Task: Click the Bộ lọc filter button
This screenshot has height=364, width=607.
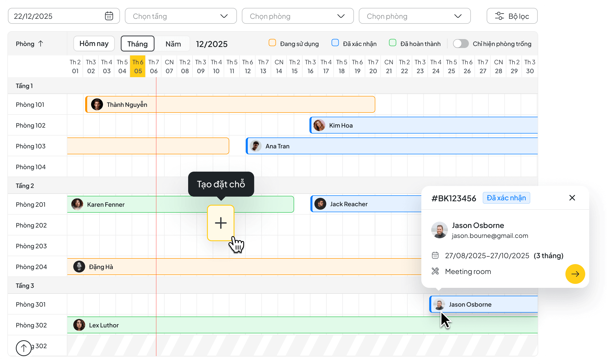Action: tap(512, 16)
